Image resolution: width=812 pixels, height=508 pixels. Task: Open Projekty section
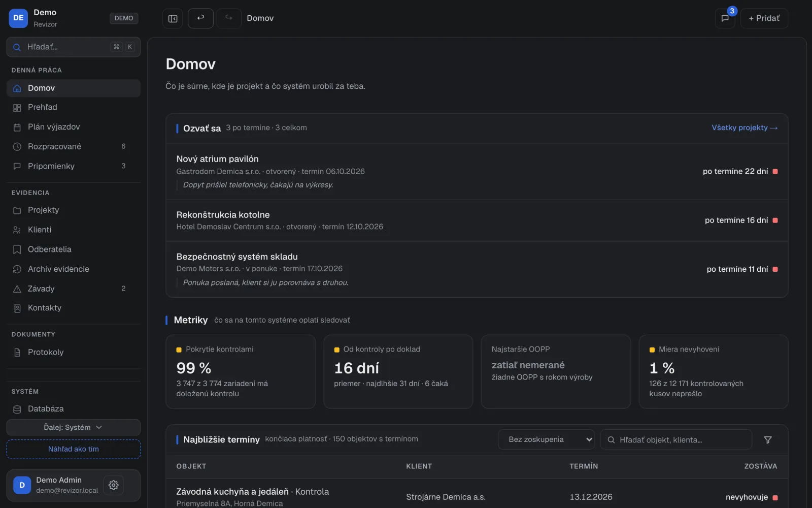point(74,210)
